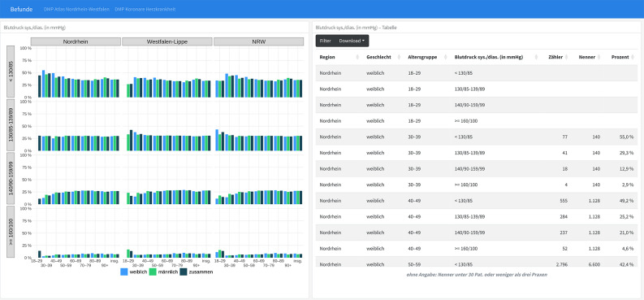Click the '130/85-139/89' chart row strip
Screen dimensions: 644x300
point(11,125)
